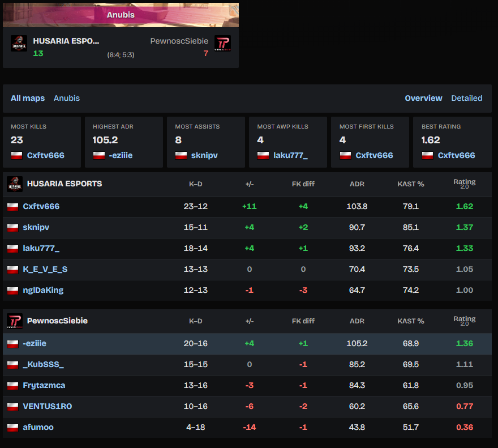This screenshot has width=498, height=448.
Task: Open Cxftv666 from Best Rating card
Action: coord(456,156)
